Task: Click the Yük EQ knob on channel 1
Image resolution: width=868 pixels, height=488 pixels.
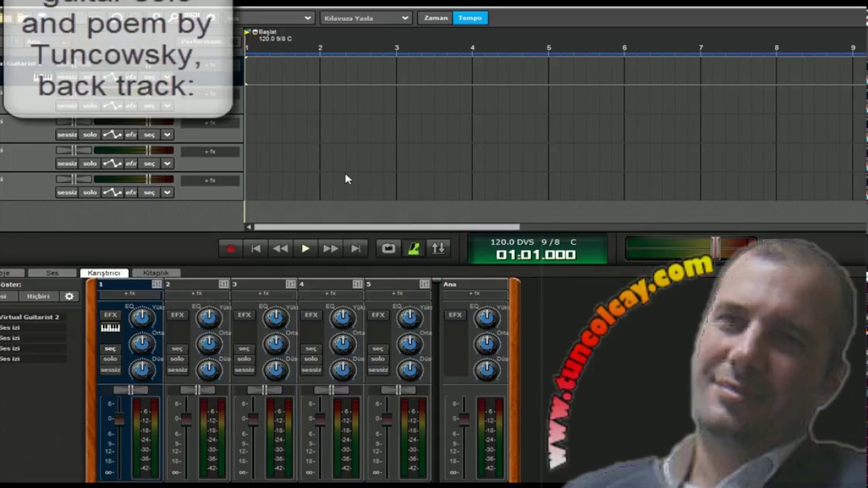Action: pos(142,317)
